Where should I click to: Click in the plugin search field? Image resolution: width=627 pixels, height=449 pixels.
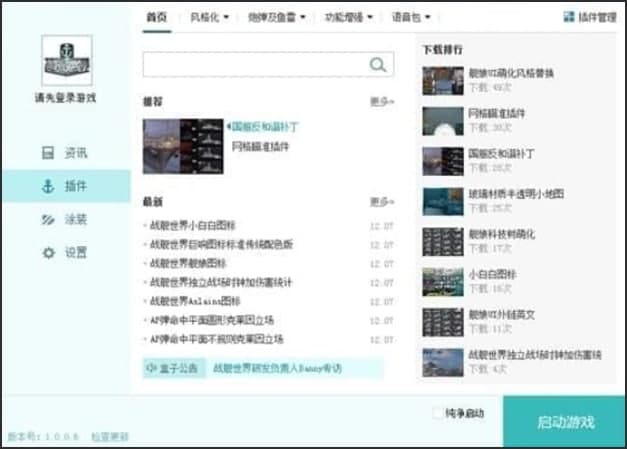pos(255,65)
